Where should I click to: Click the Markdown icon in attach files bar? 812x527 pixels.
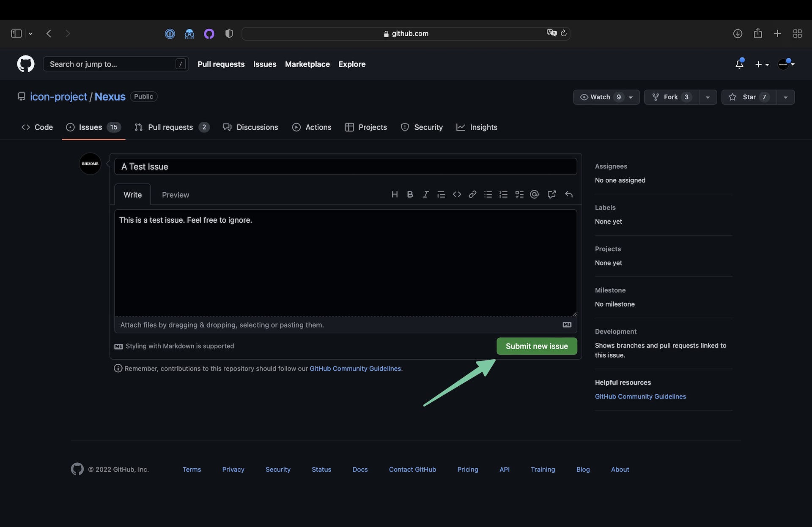pos(567,325)
